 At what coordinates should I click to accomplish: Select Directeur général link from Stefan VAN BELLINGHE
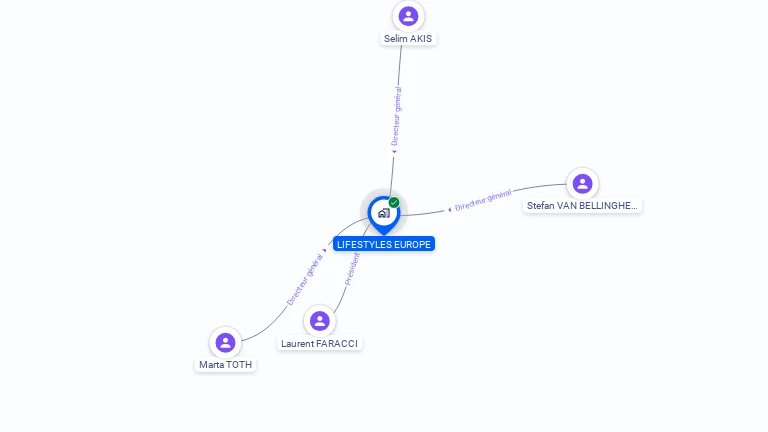pyautogui.click(x=483, y=200)
